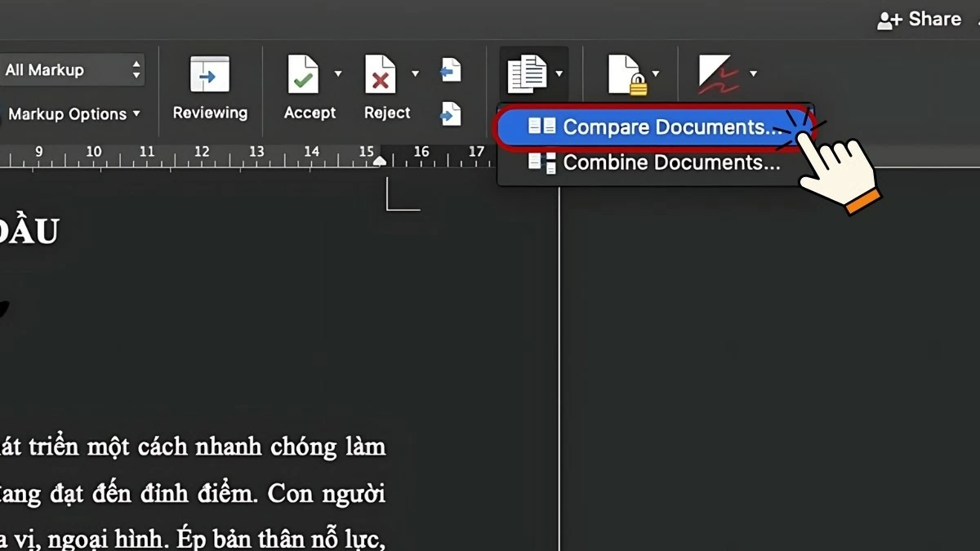Open the Reviewing pane
980x551 pixels.
pos(209,78)
